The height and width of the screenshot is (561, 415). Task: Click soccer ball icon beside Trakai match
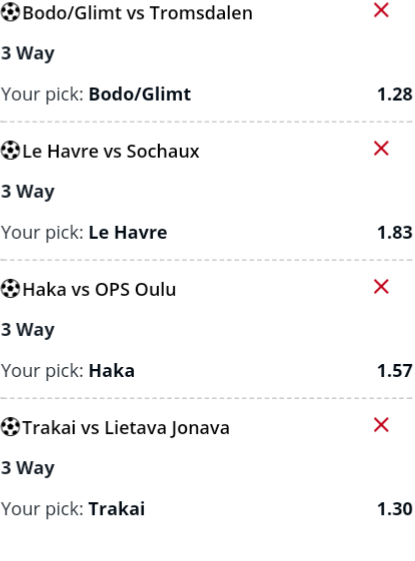point(10,427)
